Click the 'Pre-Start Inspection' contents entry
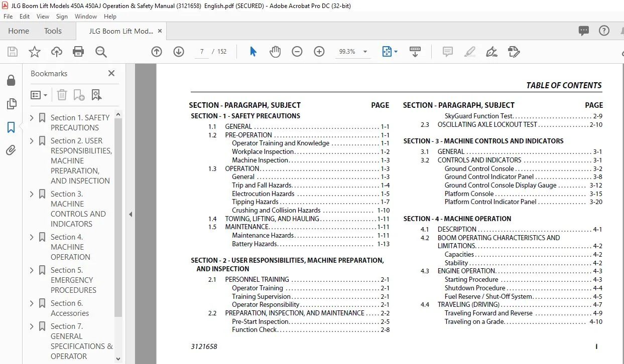 [261, 321]
